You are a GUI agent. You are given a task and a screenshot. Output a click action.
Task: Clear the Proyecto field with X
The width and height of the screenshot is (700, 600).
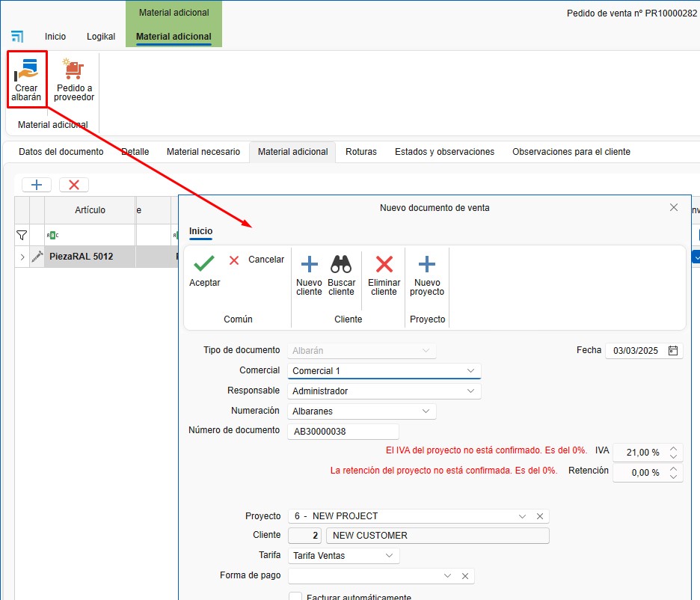(x=540, y=516)
